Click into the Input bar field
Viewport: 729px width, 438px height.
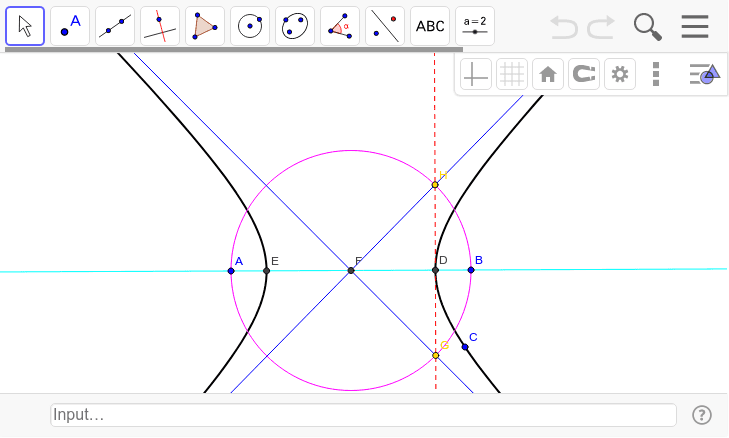click(x=363, y=415)
